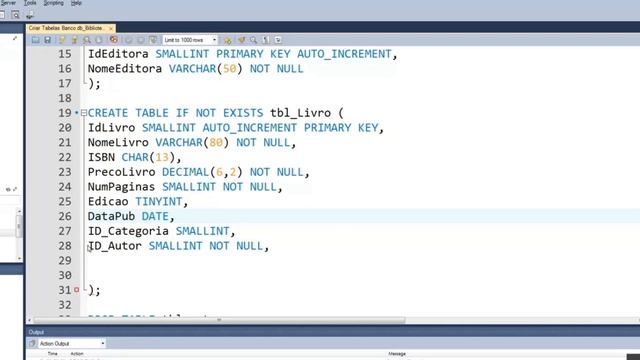This screenshot has width=640, height=360.
Task: Click the inspector magnifier icon in main toolbar
Action: 16,15
